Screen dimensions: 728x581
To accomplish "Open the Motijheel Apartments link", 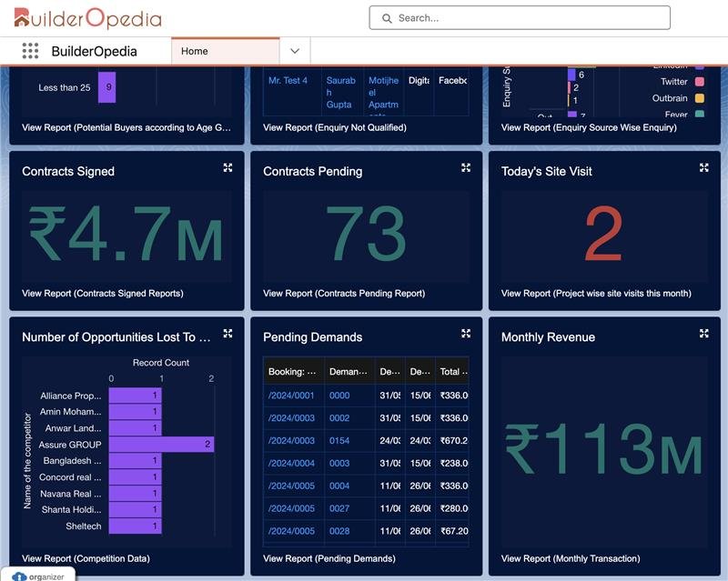I will coord(383,95).
